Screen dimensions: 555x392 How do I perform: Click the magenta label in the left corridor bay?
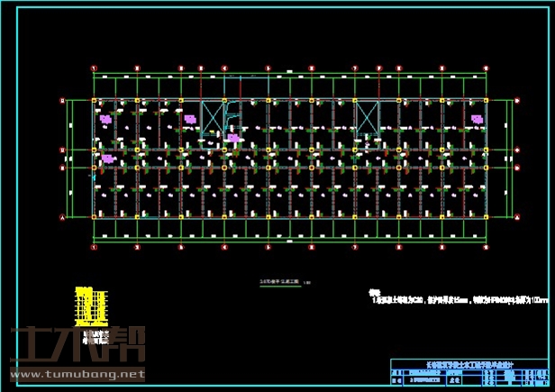pos(107,159)
